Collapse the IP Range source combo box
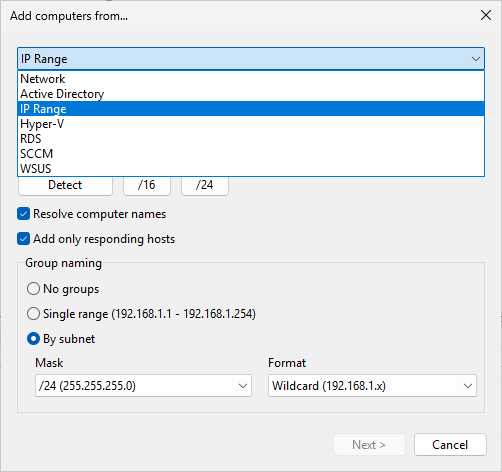The width and height of the screenshot is (502, 472). tap(251, 59)
